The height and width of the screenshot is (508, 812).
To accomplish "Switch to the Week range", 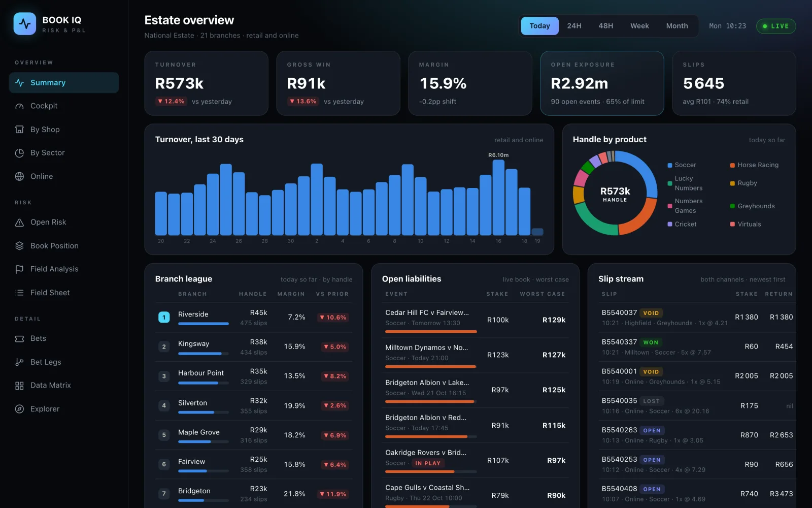I will pos(639,26).
